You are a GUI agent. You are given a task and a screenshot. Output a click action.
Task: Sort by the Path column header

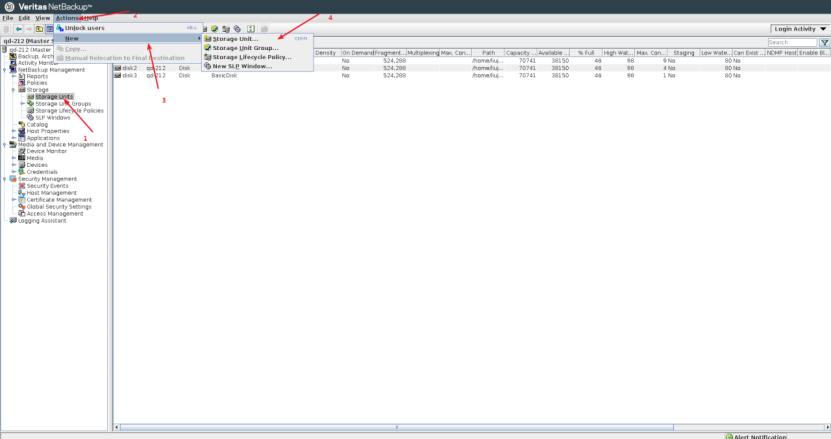(x=488, y=53)
